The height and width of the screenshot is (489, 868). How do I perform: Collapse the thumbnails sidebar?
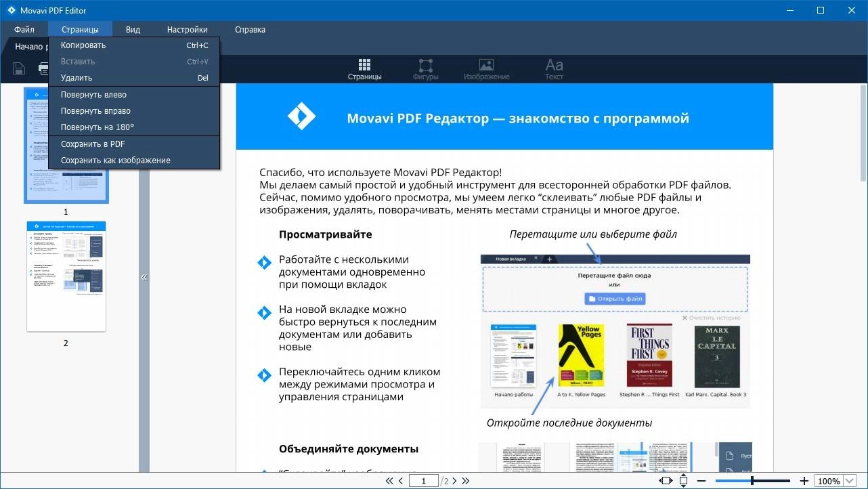[x=144, y=278]
